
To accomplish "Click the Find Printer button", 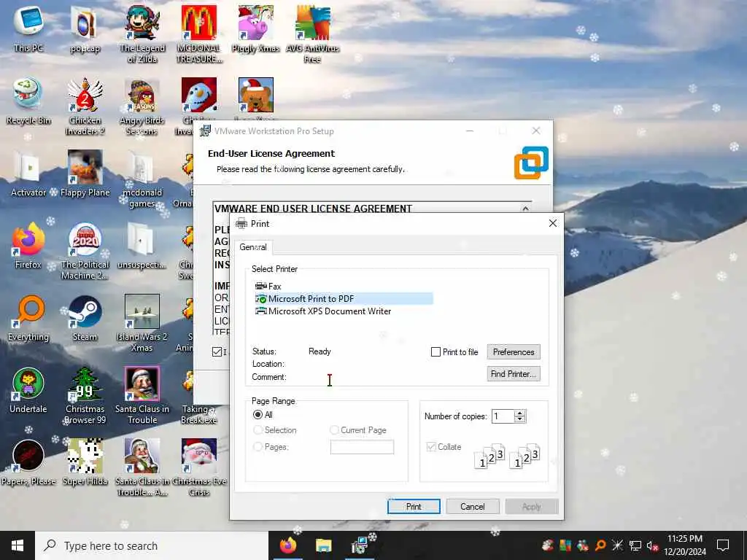I will [513, 374].
